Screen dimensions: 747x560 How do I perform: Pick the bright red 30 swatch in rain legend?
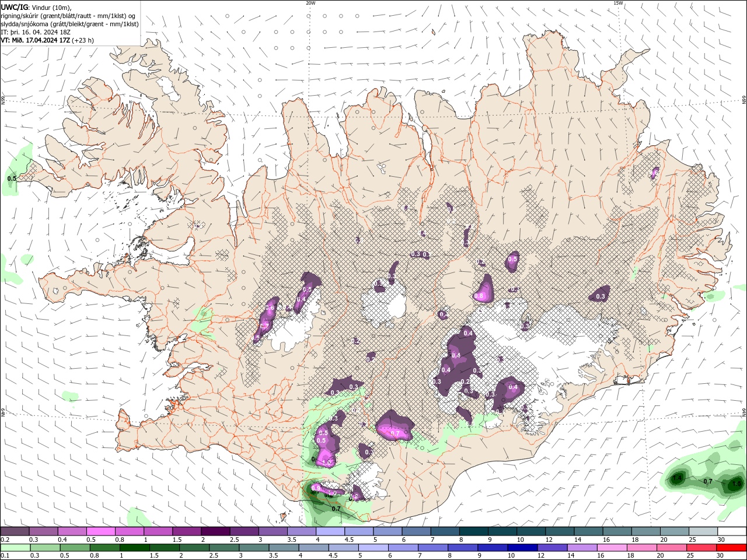click(x=731, y=548)
